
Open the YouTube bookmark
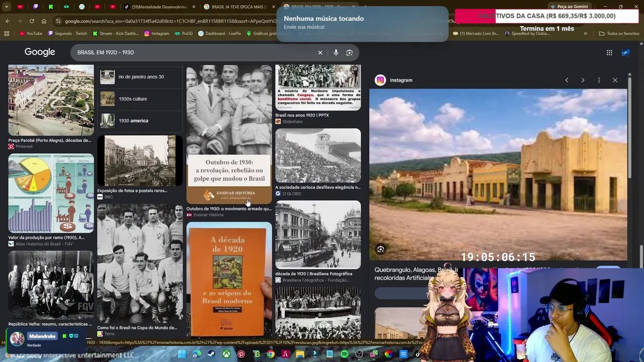point(31,34)
